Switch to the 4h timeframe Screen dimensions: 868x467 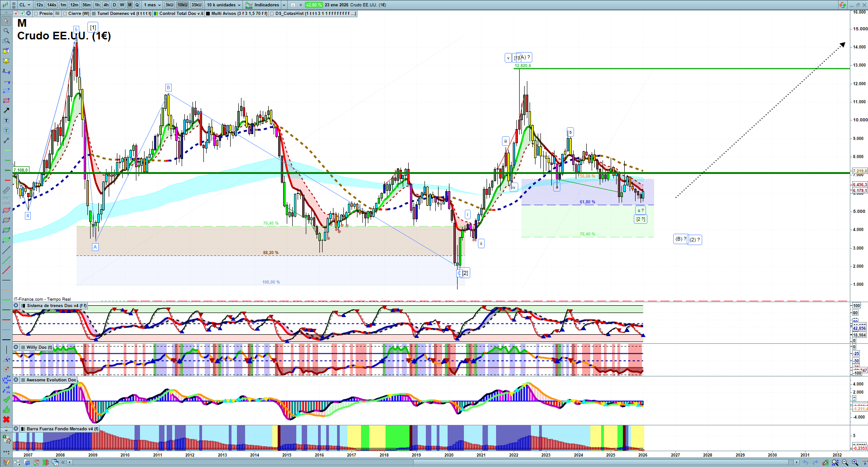click(x=106, y=5)
